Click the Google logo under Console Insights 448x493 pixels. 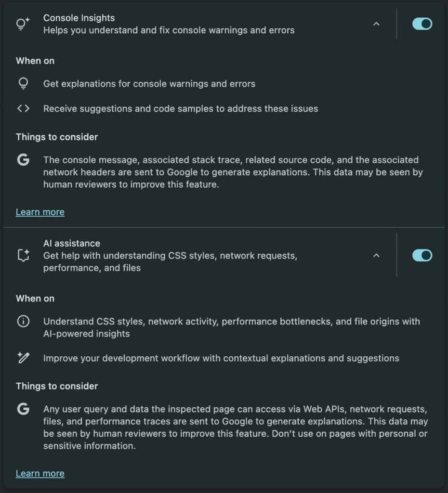[x=23, y=160]
